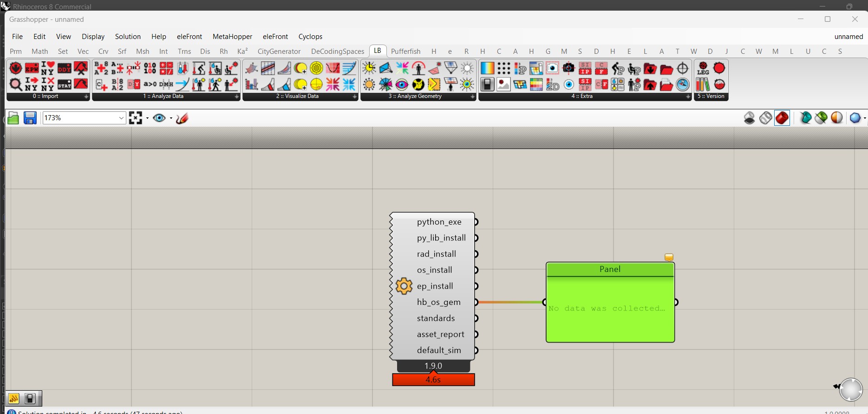Screen dimensions: 868x414
Task: Select the test tubes icon in Version
Action: coord(703,84)
